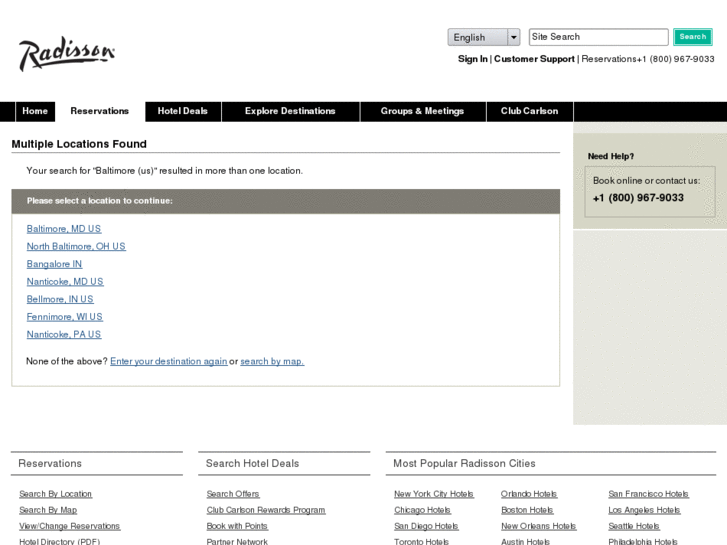Select Nanticoke, MD US location
The height and width of the screenshot is (545, 727).
65,282
